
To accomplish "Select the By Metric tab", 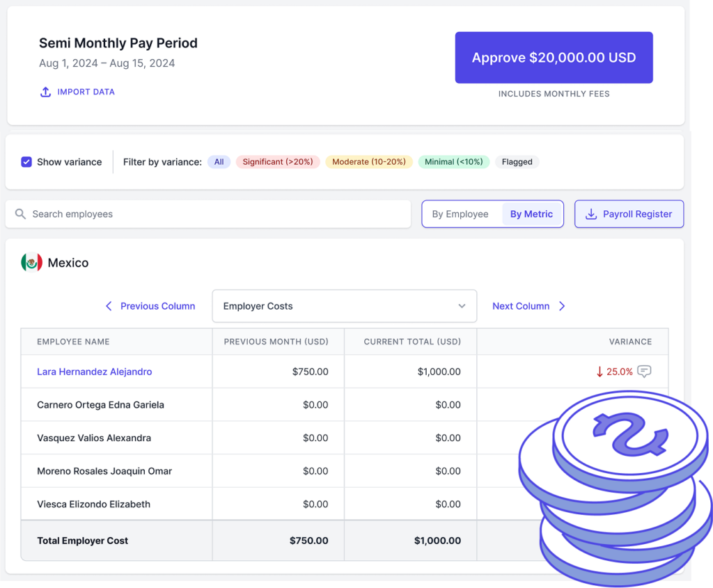I will pyautogui.click(x=531, y=214).
